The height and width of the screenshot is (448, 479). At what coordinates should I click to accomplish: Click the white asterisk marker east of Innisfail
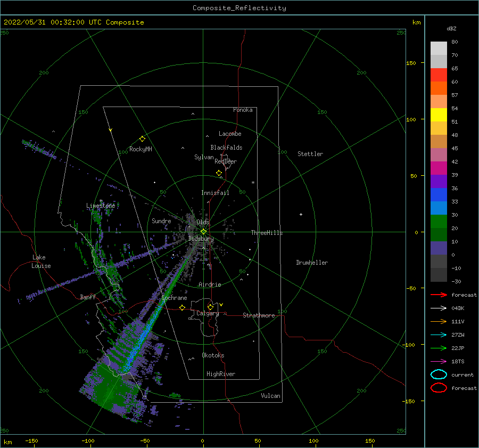point(253,183)
